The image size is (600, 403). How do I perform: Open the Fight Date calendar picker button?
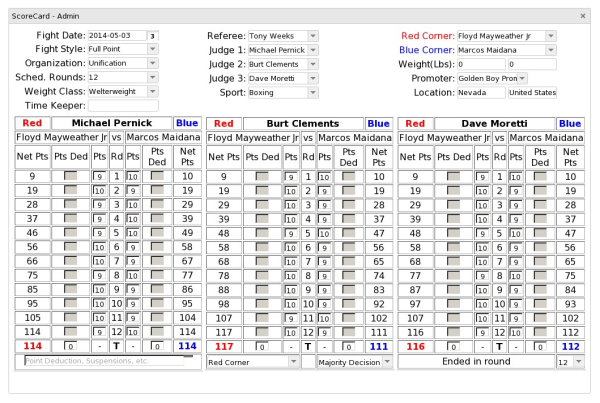(x=153, y=36)
